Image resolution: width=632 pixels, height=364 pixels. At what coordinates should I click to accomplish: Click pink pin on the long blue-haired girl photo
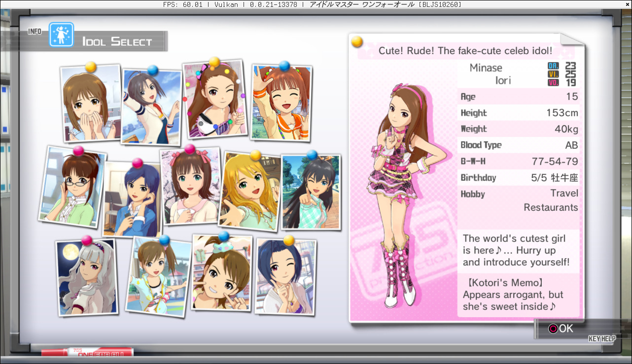click(x=137, y=163)
